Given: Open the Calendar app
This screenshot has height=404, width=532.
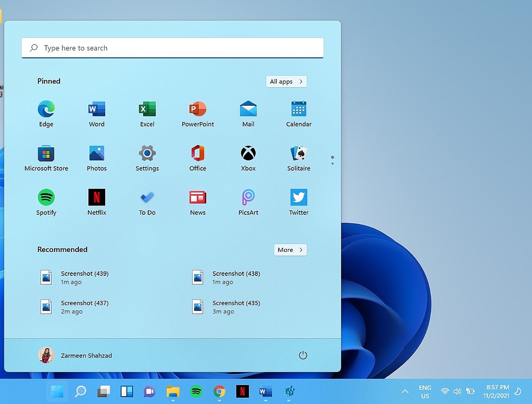Looking at the screenshot, I should pyautogui.click(x=299, y=109).
